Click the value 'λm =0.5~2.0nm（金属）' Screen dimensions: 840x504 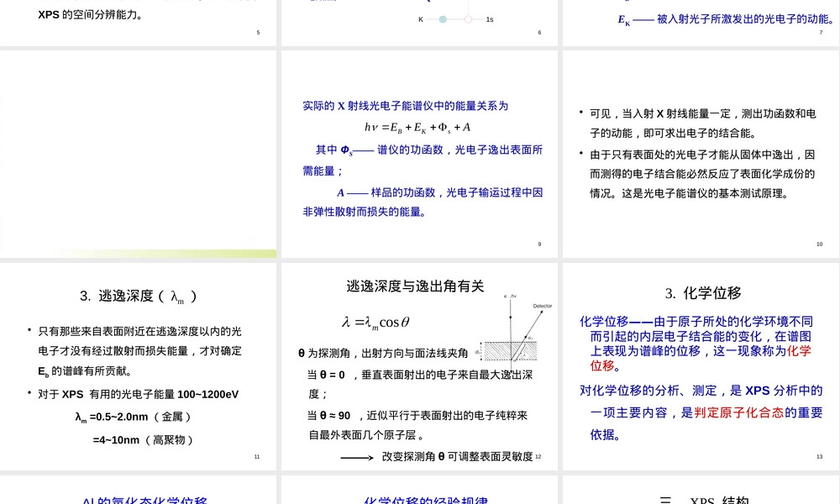[x=134, y=417]
